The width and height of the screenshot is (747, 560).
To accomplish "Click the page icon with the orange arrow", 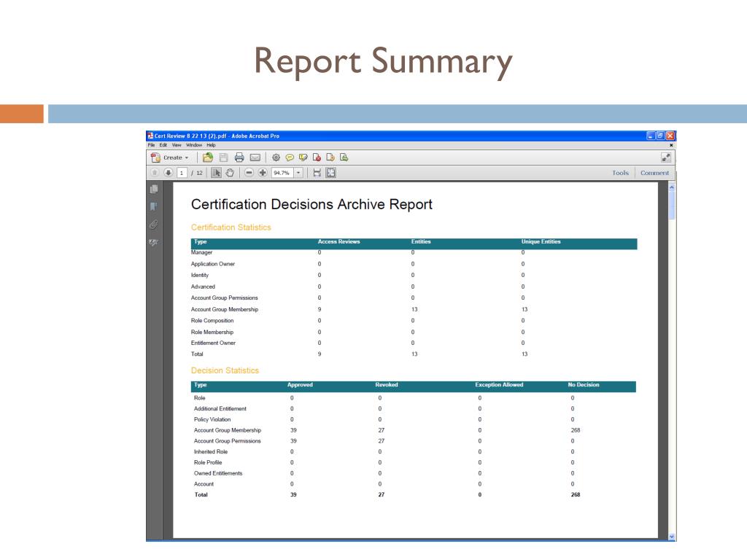I will coord(330,157).
